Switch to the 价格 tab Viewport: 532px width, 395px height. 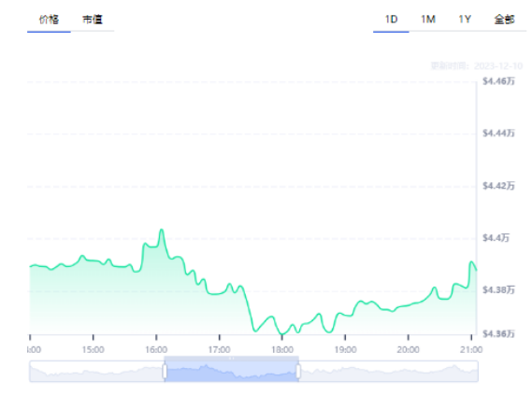(x=49, y=20)
